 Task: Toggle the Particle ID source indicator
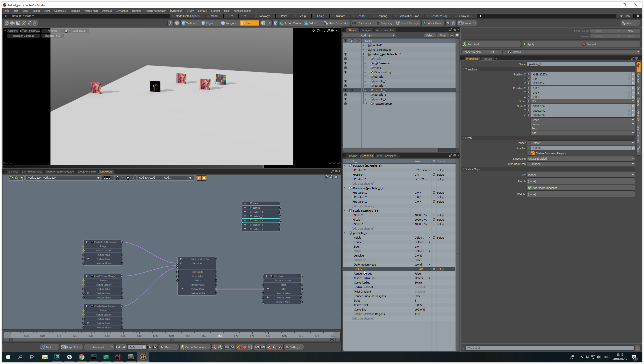click(434, 269)
